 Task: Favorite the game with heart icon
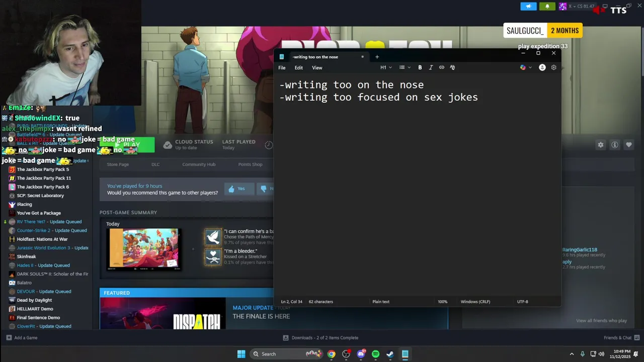pyautogui.click(x=628, y=145)
